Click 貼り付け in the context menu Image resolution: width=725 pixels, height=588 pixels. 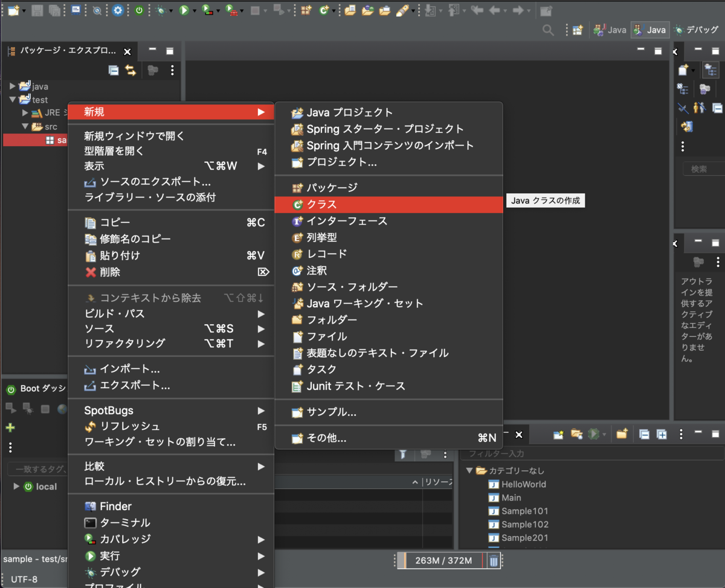coord(171,255)
